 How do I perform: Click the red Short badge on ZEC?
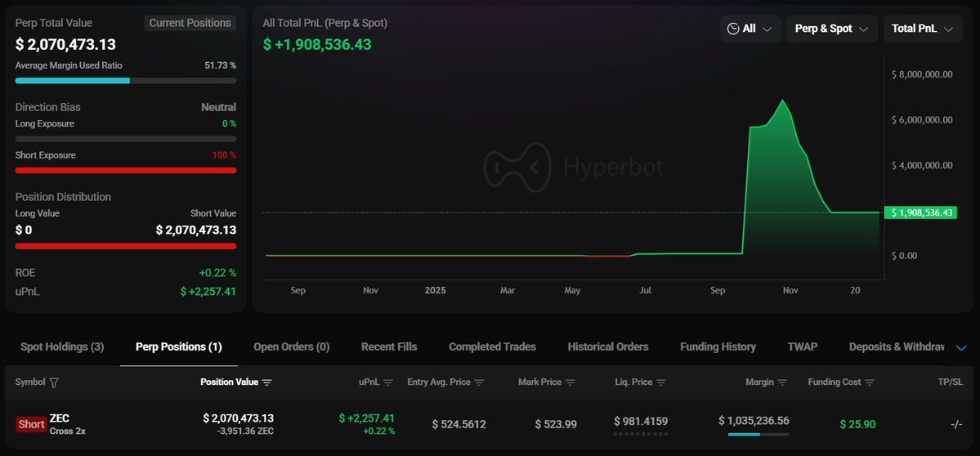pyautogui.click(x=31, y=424)
